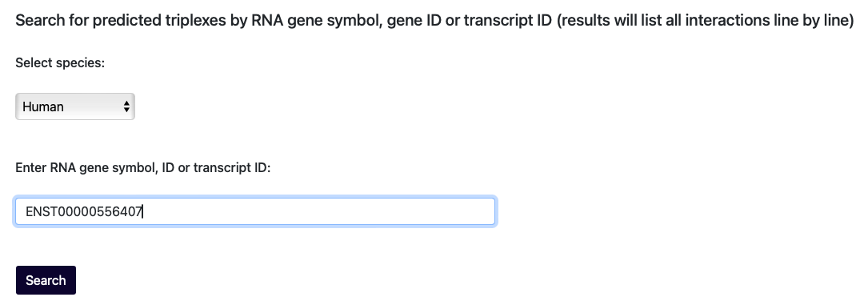
Task: Click "results will list all interactions" note
Action: click(654, 21)
